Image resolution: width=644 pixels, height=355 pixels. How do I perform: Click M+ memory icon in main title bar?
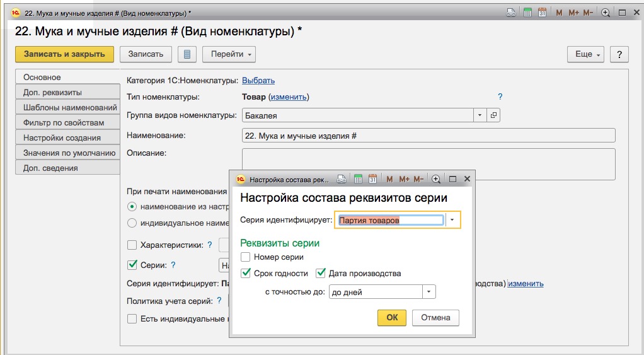click(574, 13)
